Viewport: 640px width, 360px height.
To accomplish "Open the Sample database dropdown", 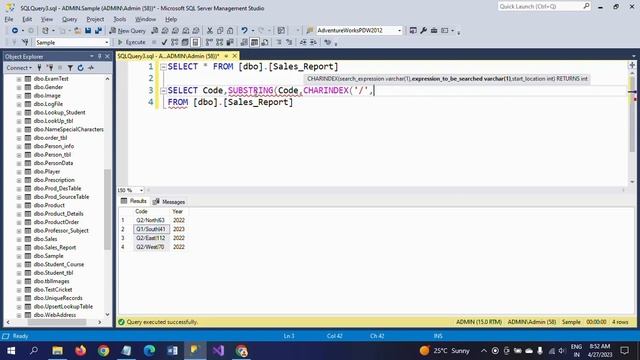I will pyautogui.click(x=107, y=42).
